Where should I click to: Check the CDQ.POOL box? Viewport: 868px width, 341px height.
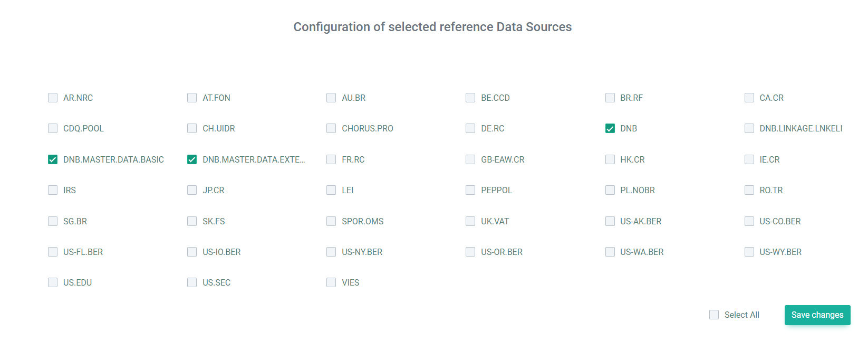pos(53,128)
